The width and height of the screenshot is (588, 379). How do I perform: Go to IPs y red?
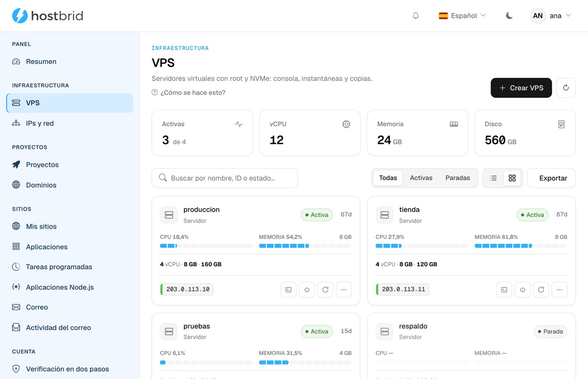70,124
